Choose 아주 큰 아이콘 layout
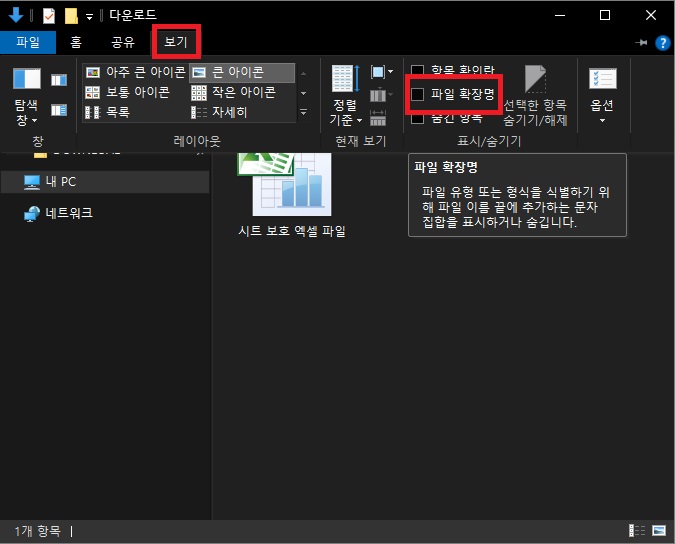Viewport: 675px width, 544px height. pyautogui.click(x=135, y=72)
